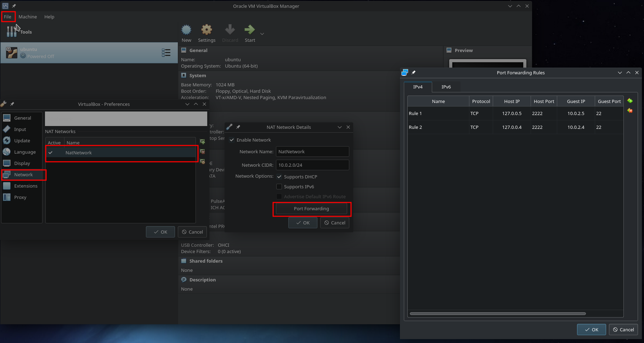644x343 pixels.
Task: Select Language in Preferences sidebar
Action: click(22, 152)
